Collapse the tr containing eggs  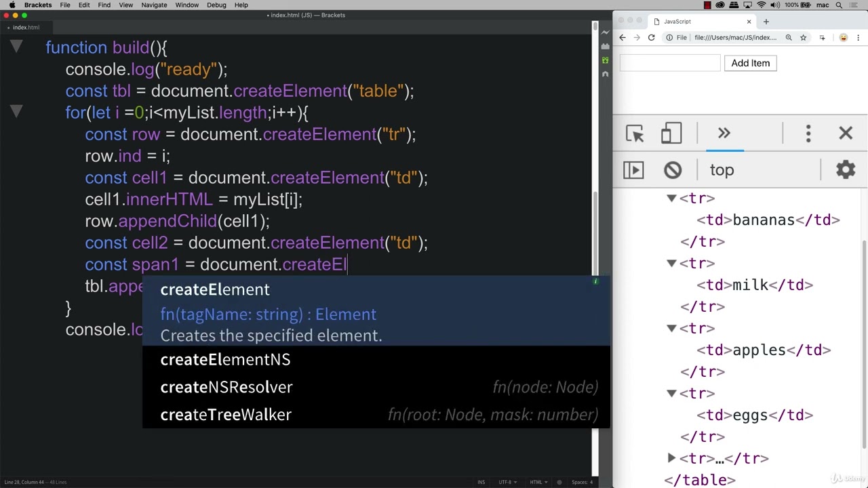(671, 393)
